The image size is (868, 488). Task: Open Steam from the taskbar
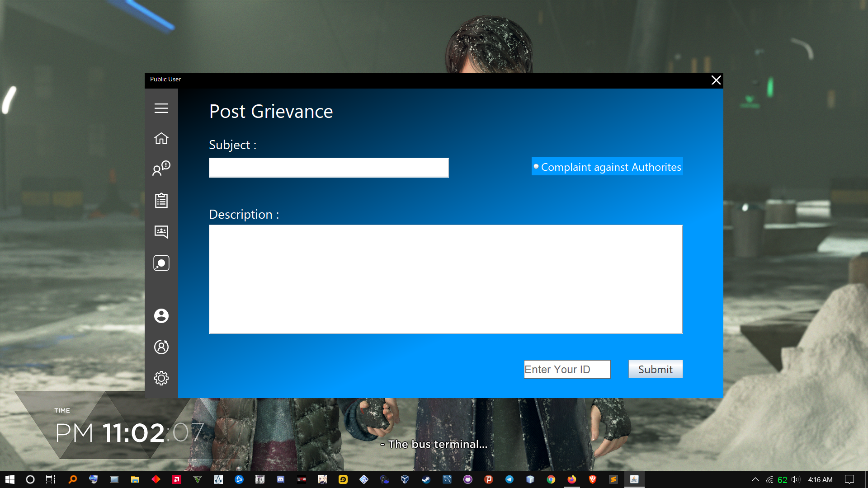point(426,479)
